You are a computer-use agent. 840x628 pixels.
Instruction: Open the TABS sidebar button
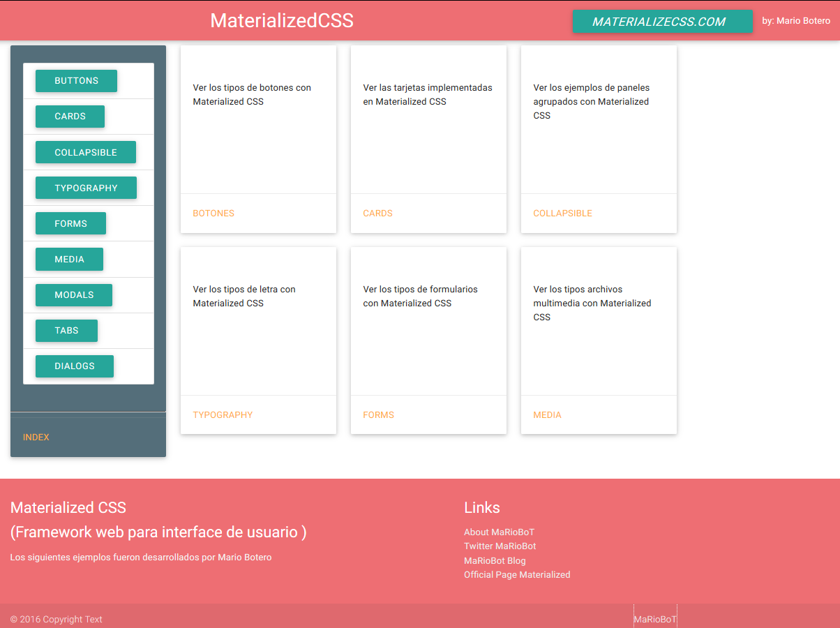66,330
